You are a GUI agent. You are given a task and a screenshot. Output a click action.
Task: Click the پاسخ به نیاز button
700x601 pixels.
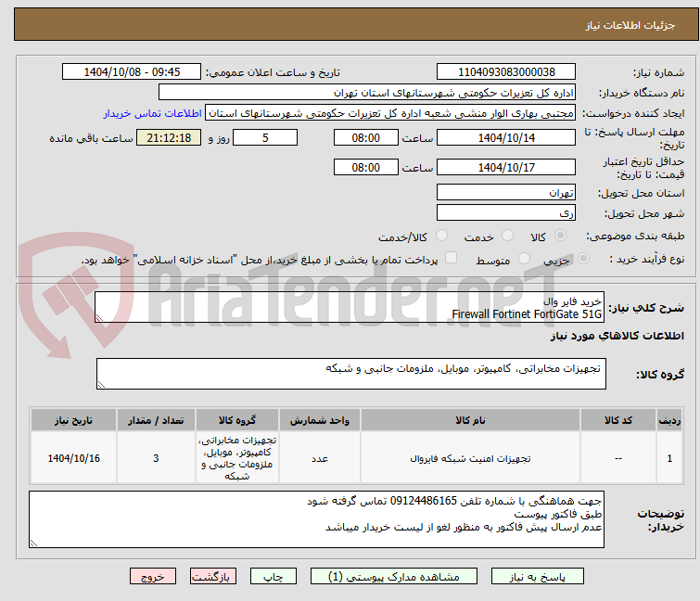[537, 576]
